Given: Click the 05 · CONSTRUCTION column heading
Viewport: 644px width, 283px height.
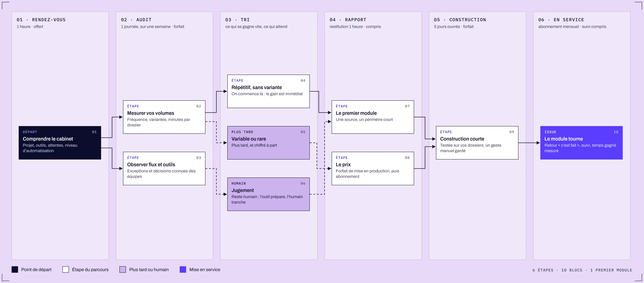Looking at the screenshot, I should point(460,20).
